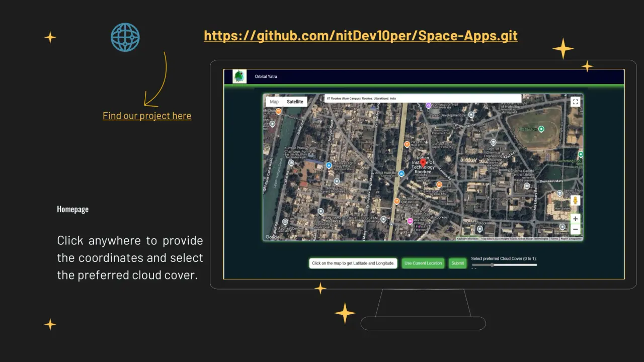The width and height of the screenshot is (644, 362).
Task: Click the Google logo on the map
Action: [x=272, y=237]
